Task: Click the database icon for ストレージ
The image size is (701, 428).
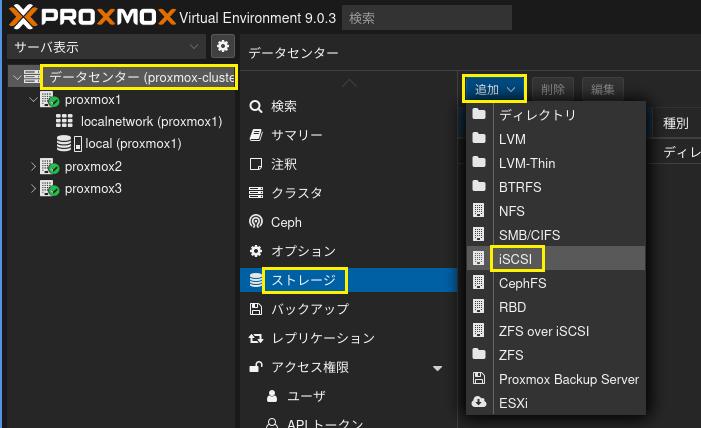Action: 256,280
